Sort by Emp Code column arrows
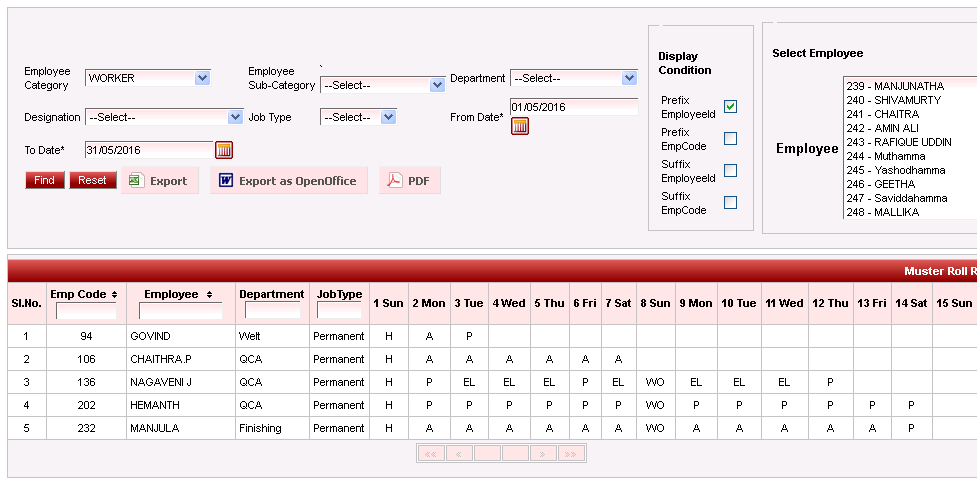 (114, 295)
